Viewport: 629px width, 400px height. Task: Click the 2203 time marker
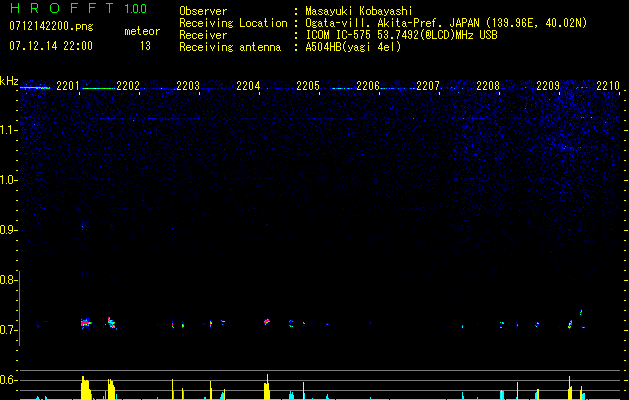(188, 86)
